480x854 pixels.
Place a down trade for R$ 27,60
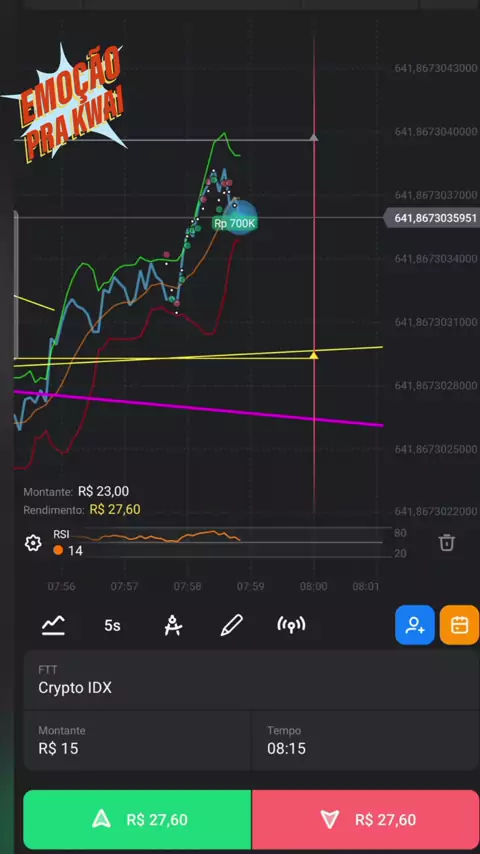(x=366, y=820)
